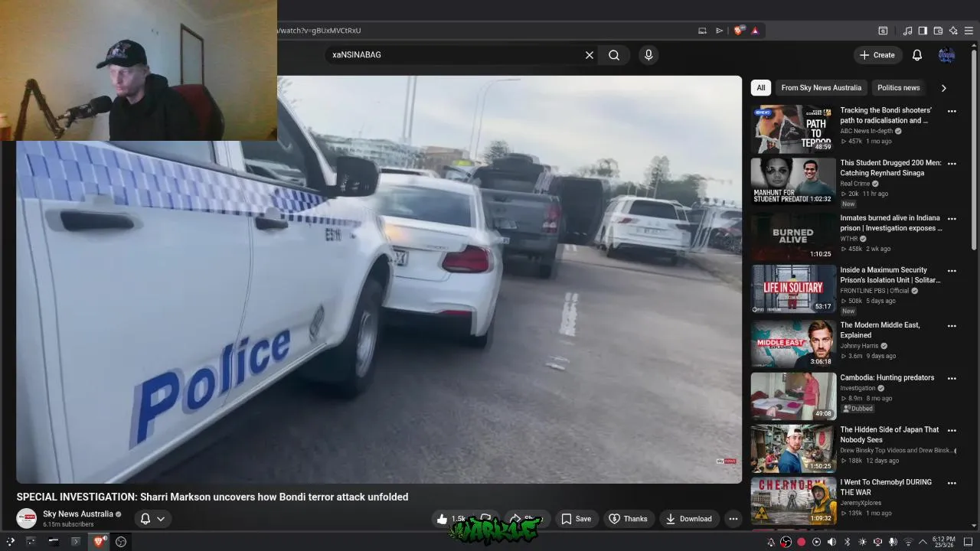Select From Sky News Australia chip
The image size is (980, 551).
tap(821, 88)
